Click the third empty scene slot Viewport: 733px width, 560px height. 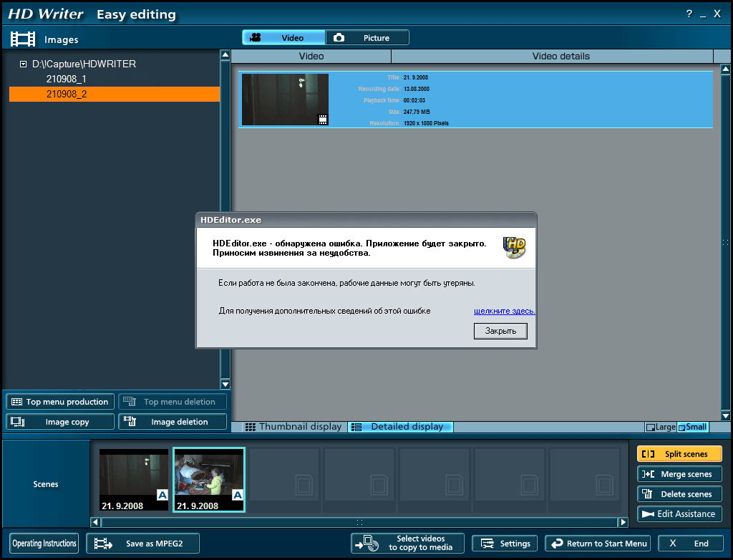[x=435, y=479]
